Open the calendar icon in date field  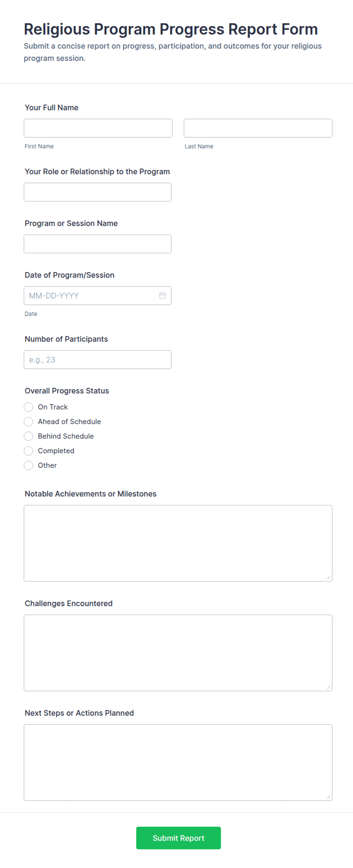162,296
